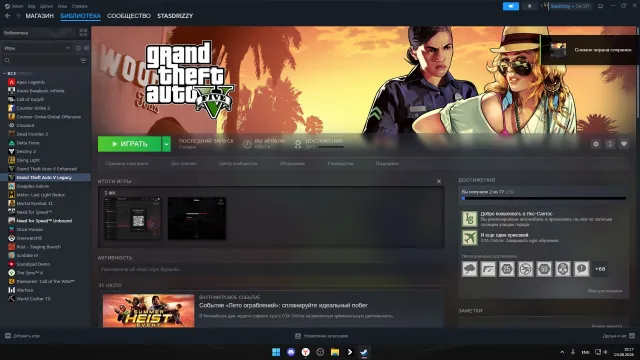Go to the МАГАЗИН tab
Image resolution: width=640 pixels, height=360 pixels.
click(40, 16)
